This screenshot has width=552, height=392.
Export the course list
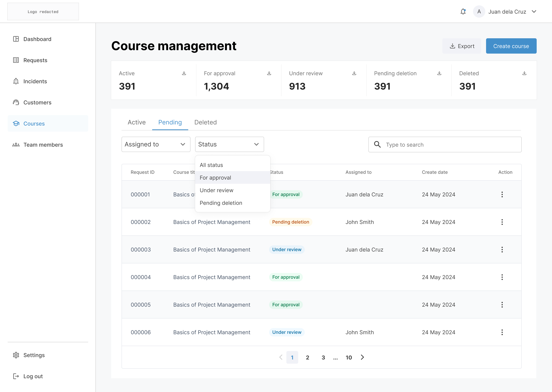tap(462, 46)
